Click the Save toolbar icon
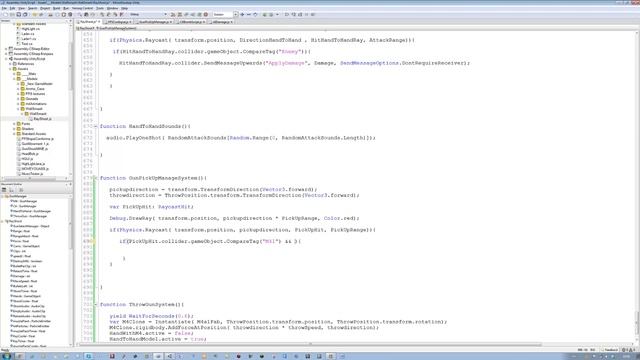The width and height of the screenshot is (640, 360). (19, 14)
